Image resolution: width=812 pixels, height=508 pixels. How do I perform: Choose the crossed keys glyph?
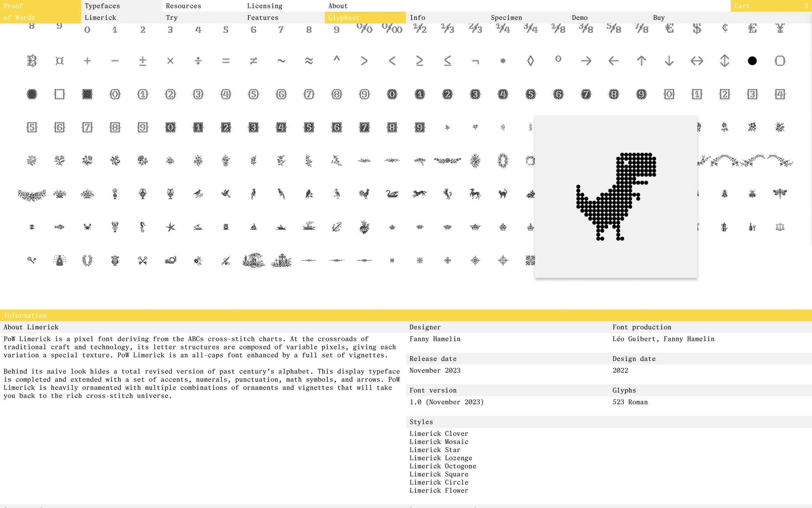pos(142,261)
